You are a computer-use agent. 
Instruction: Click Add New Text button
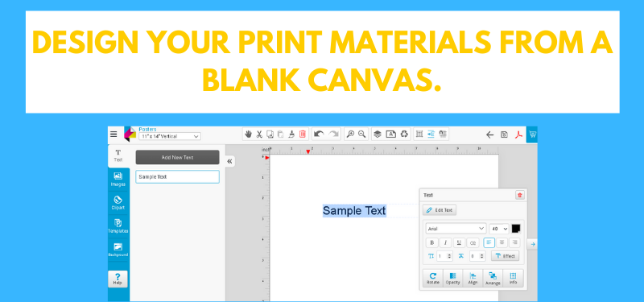(177, 157)
